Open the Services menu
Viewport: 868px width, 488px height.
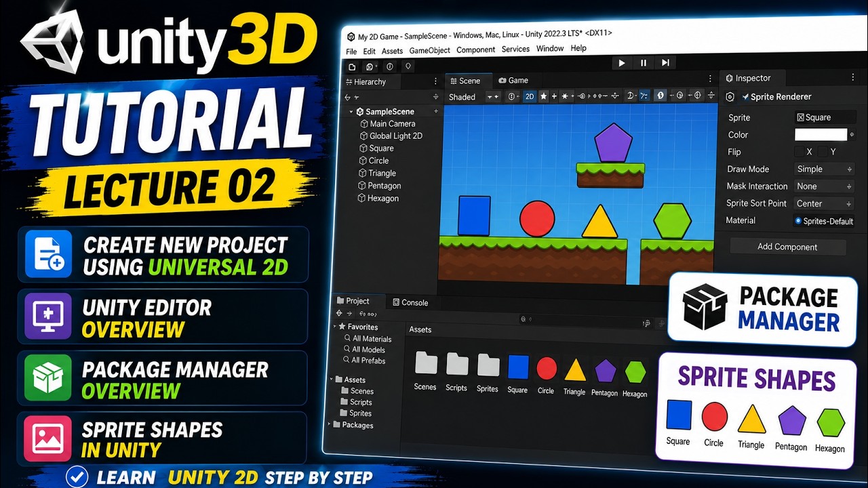[x=515, y=49]
